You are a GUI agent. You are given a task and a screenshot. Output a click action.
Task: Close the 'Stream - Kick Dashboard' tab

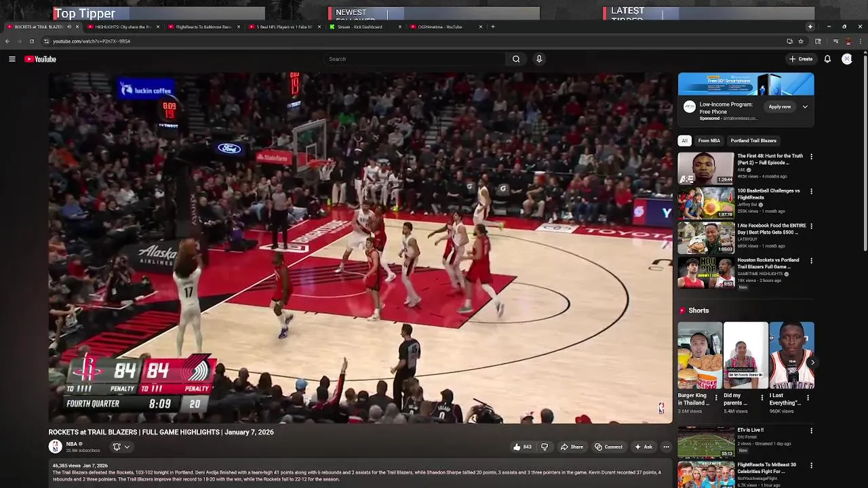pos(400,27)
